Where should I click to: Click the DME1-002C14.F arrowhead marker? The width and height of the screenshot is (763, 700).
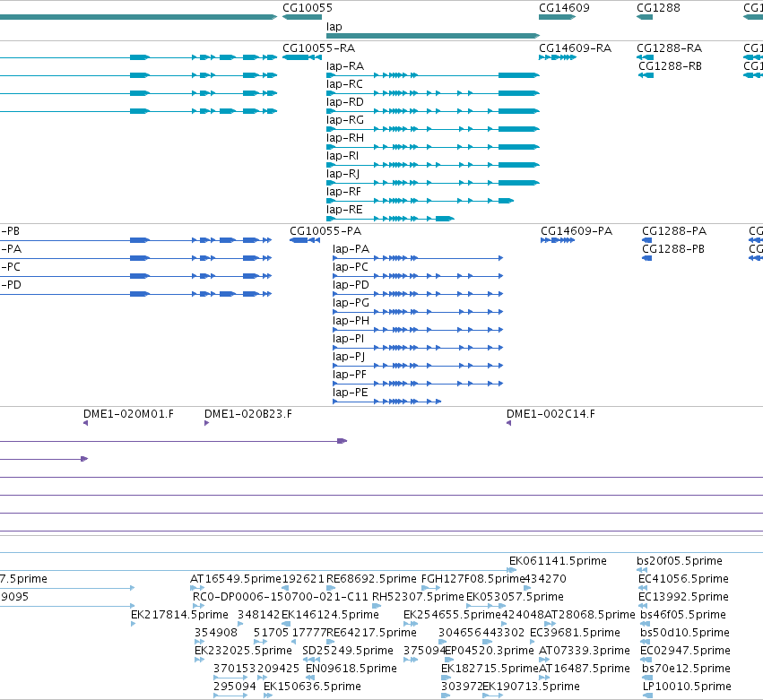click(x=509, y=423)
